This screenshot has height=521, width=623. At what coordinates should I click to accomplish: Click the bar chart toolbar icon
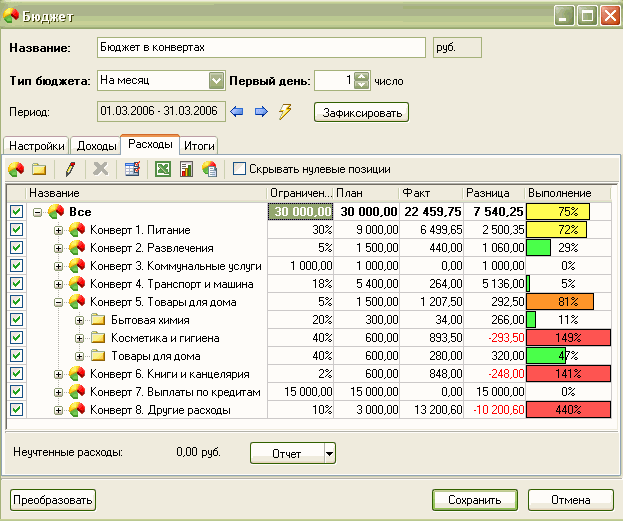(186, 169)
